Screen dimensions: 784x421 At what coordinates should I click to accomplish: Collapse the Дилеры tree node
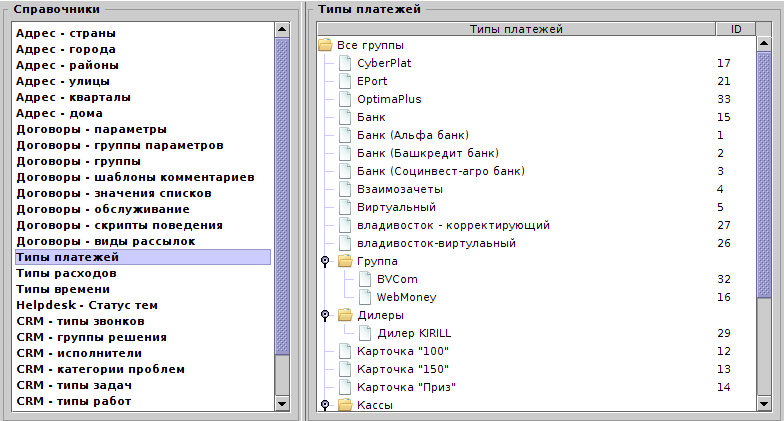click(325, 315)
